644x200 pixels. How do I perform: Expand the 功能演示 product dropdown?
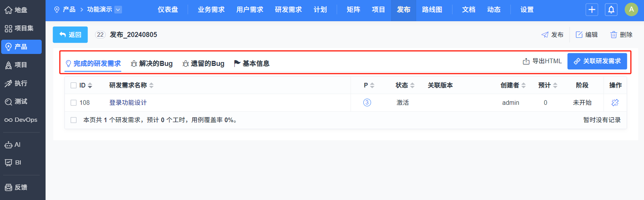point(118,10)
